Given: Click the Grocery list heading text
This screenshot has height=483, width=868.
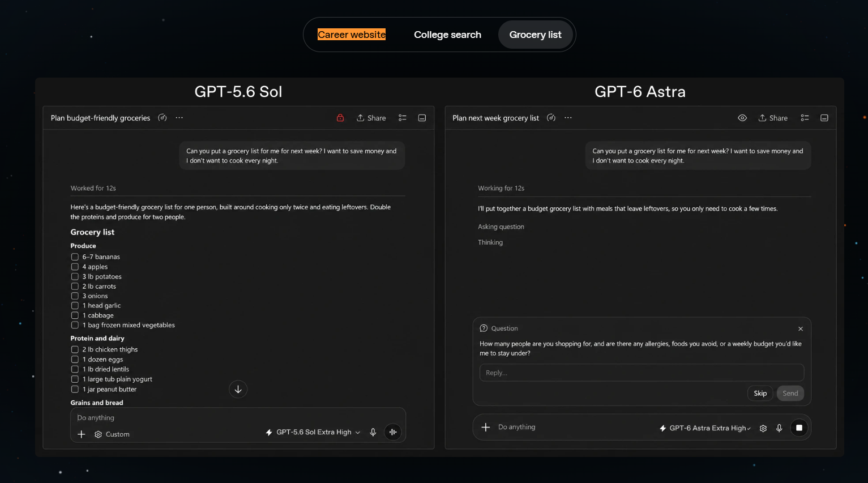Looking at the screenshot, I should coord(92,232).
